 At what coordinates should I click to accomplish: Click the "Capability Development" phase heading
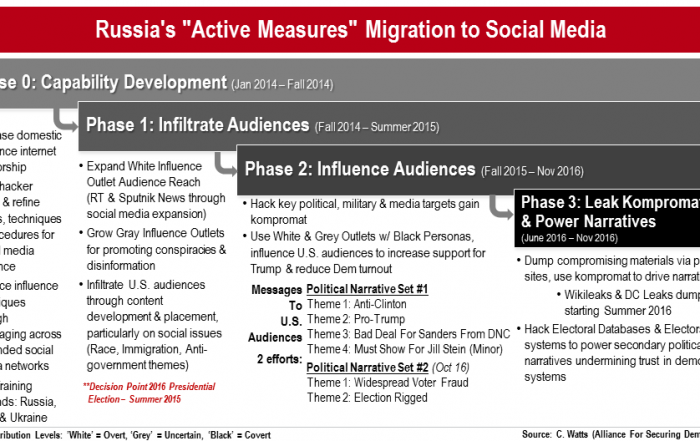134,82
